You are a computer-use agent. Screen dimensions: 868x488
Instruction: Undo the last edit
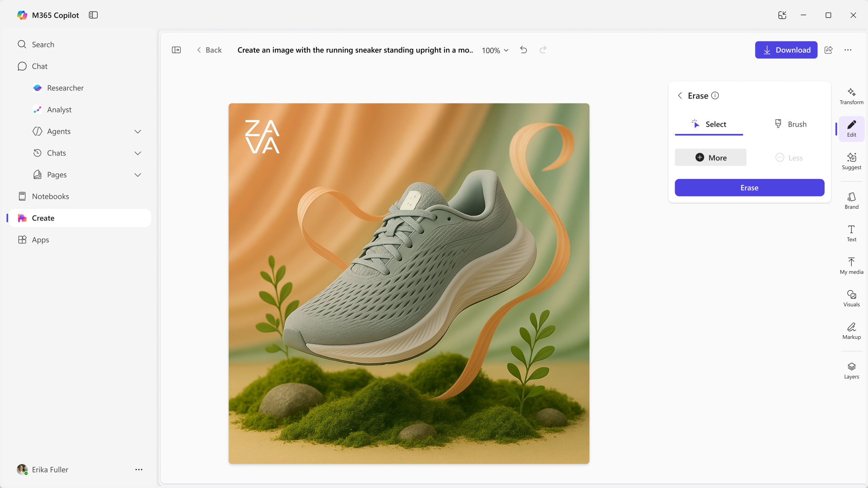pyautogui.click(x=524, y=50)
